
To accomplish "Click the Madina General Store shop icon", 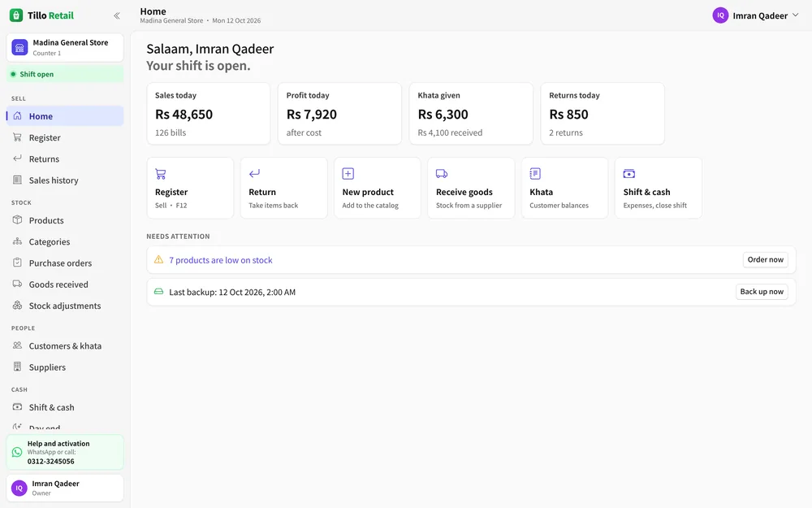I will point(19,48).
